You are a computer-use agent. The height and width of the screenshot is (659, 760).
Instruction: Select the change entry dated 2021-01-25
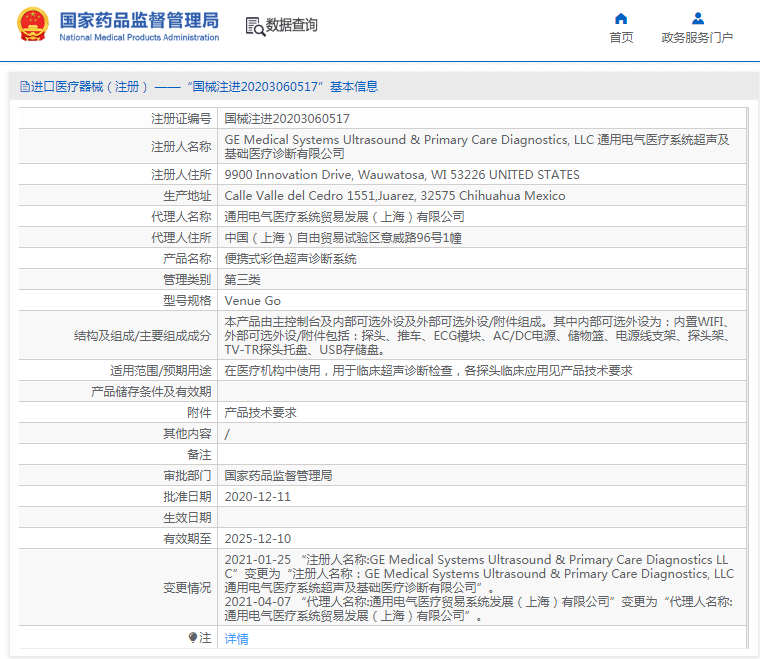[479, 574]
